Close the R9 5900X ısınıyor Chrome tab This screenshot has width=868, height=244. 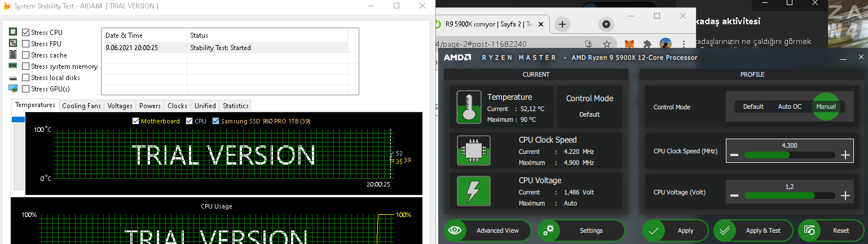tap(540, 24)
